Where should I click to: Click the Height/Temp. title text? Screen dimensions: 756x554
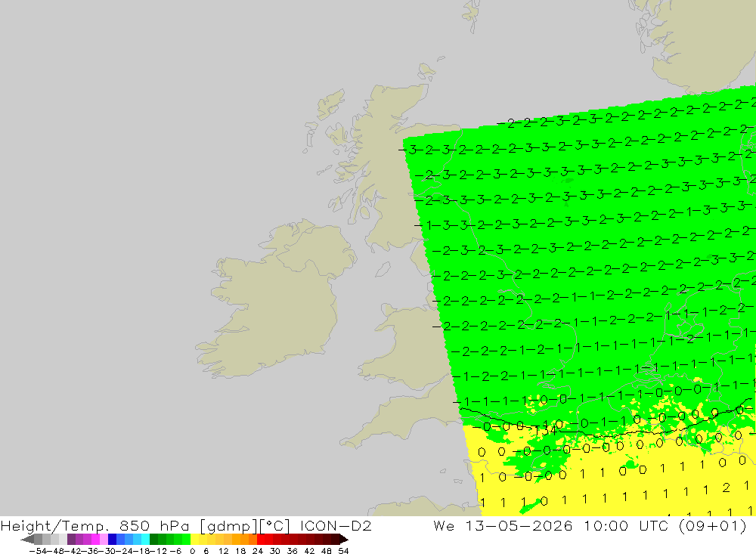tap(55, 526)
